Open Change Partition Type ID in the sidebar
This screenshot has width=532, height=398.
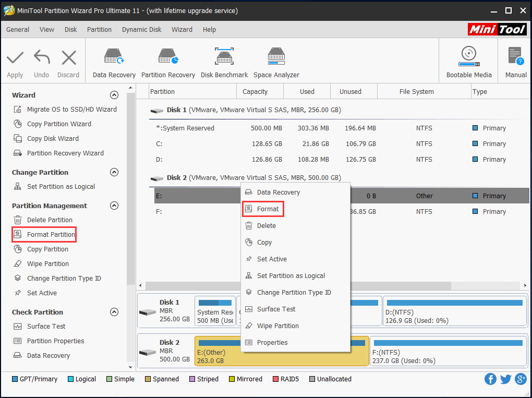pos(57,278)
